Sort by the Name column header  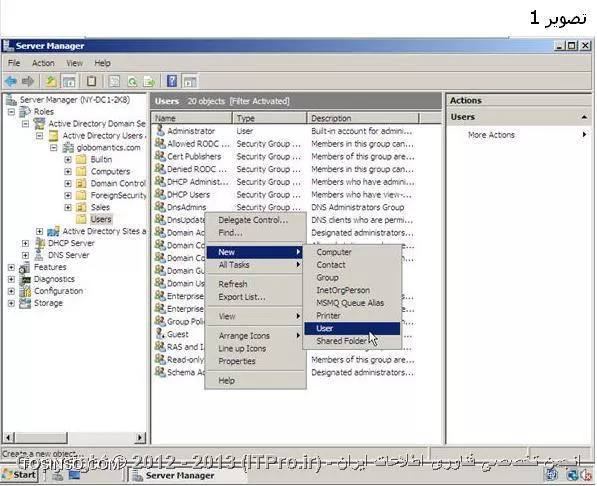pyautogui.click(x=192, y=118)
